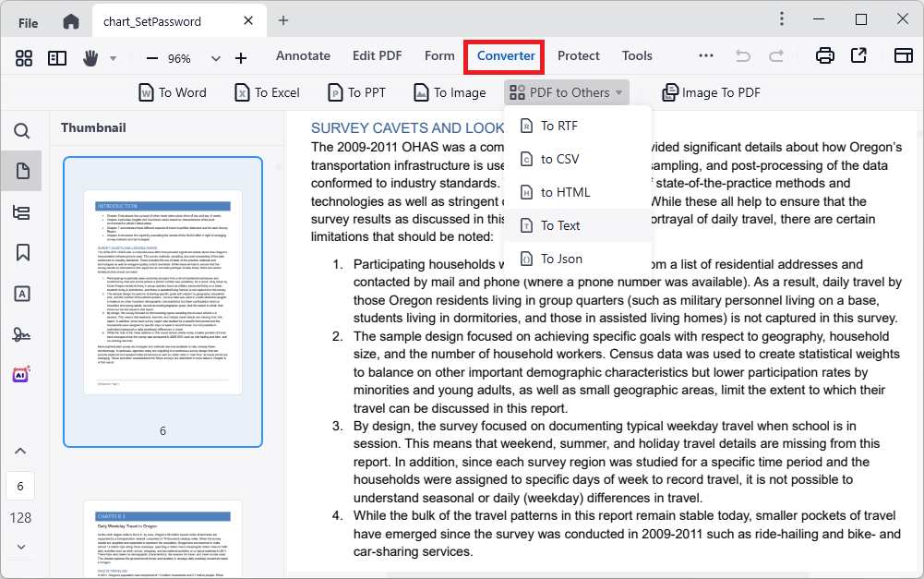Toggle the grid view icon top-left
924x579 pixels.
coord(23,56)
